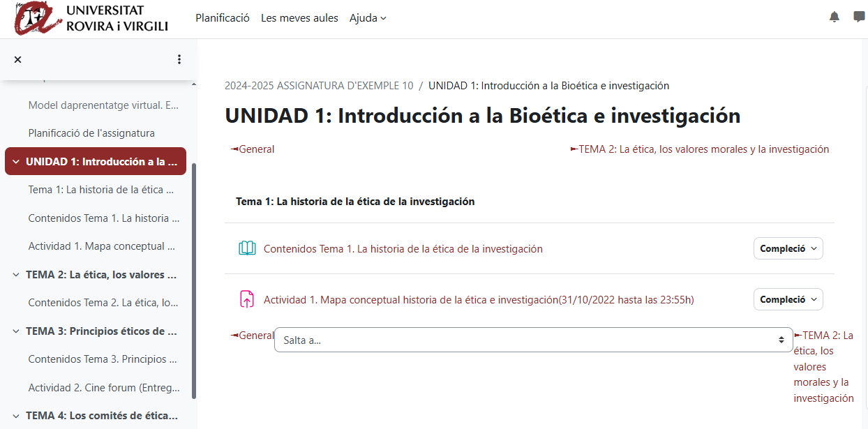Open Compleció dropdown for Contenidos Tema 1
The width and height of the screenshot is (868, 429).
click(788, 248)
